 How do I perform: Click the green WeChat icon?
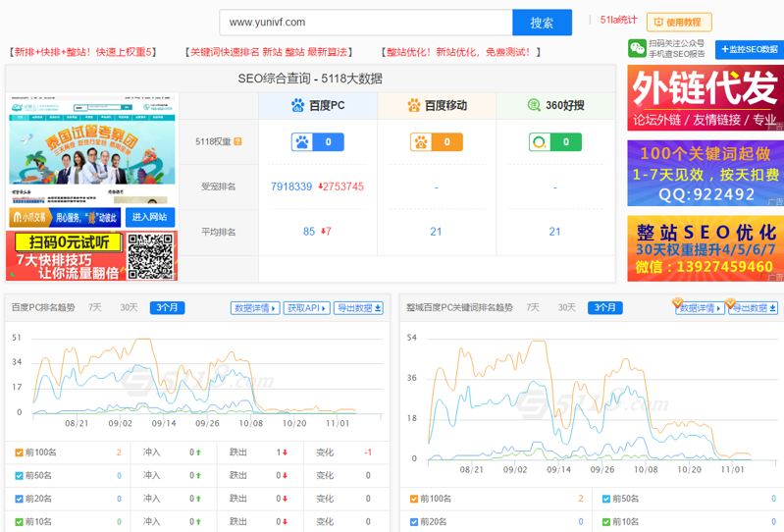(x=637, y=49)
